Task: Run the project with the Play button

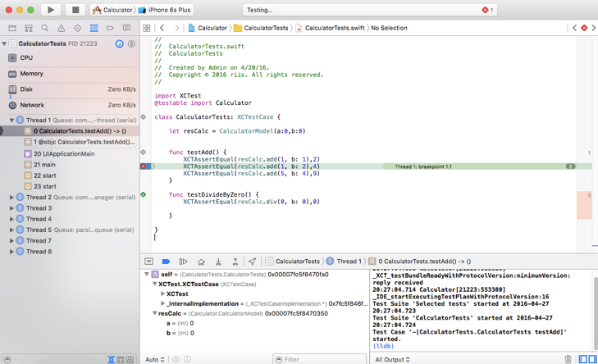Action: (x=51, y=10)
